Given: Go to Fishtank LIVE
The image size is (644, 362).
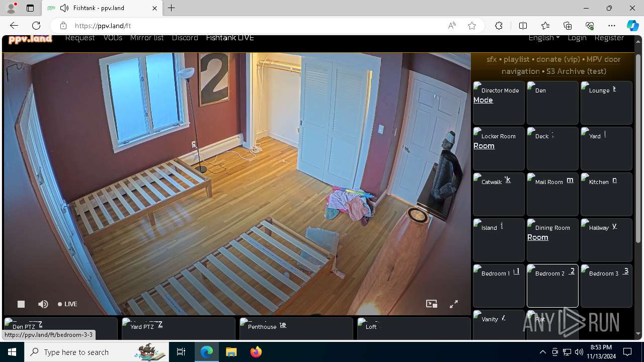Looking at the screenshot, I should 230,38.
